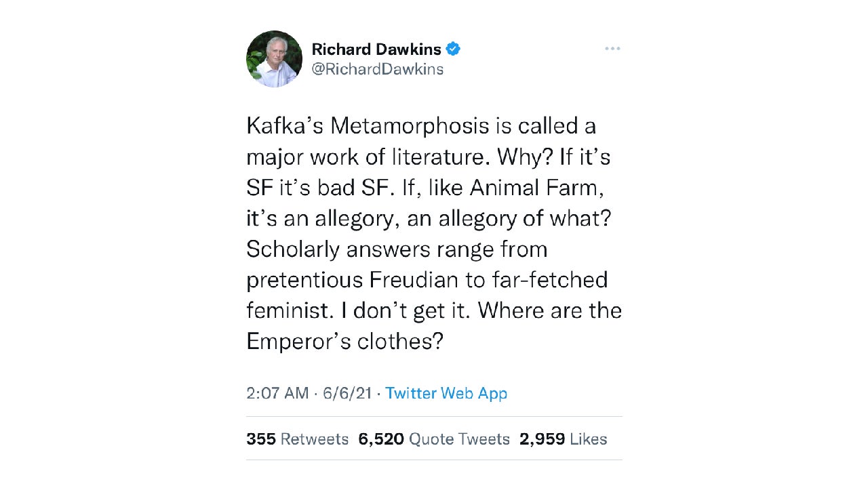868x488 pixels.
Task: View the 355 Retweets list
Action: (297, 439)
